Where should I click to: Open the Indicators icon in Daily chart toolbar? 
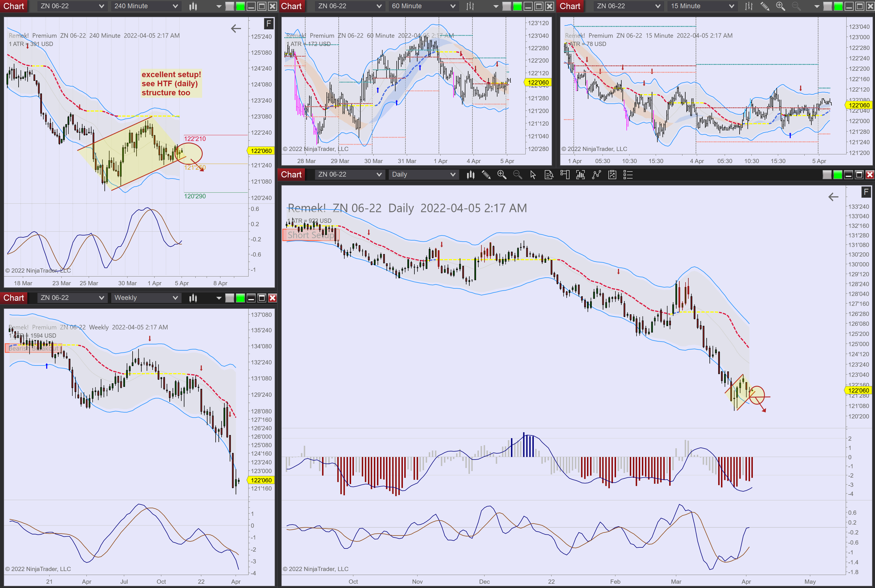coord(596,175)
